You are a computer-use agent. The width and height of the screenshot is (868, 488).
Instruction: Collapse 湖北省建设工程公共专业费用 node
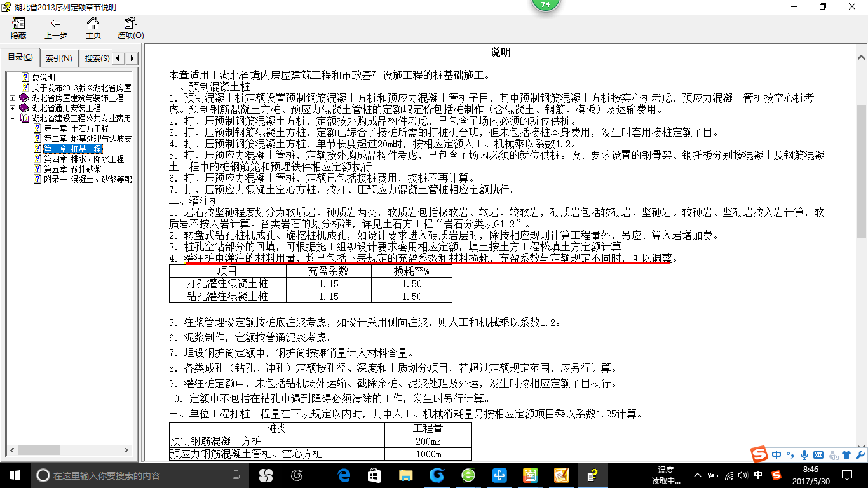[x=13, y=118]
